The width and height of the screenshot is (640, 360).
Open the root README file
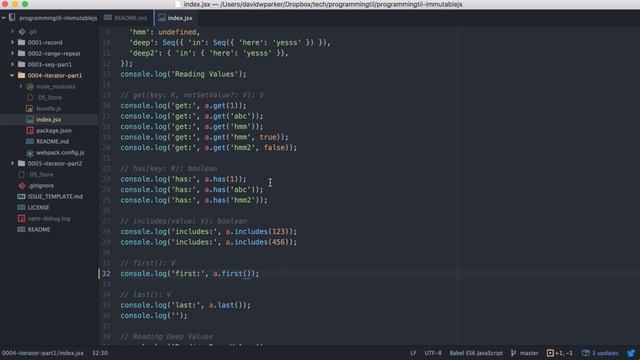click(39, 229)
